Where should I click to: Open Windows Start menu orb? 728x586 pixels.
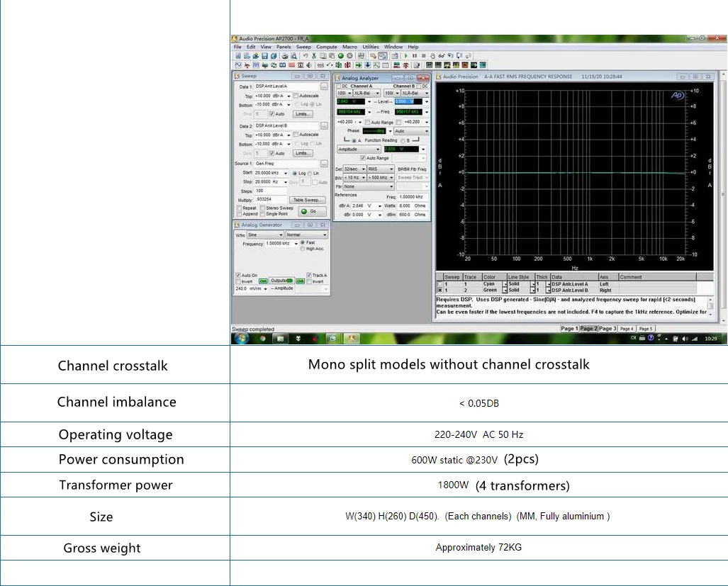pos(241,339)
